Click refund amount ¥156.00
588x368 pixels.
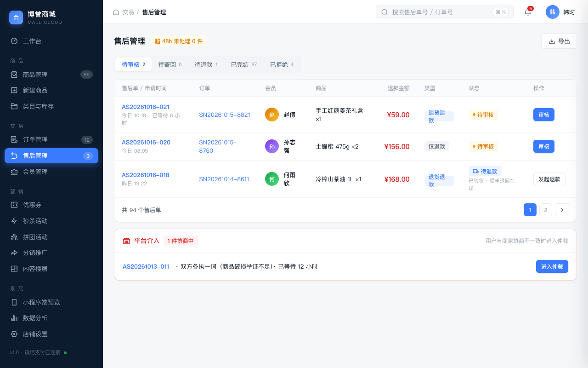click(397, 147)
